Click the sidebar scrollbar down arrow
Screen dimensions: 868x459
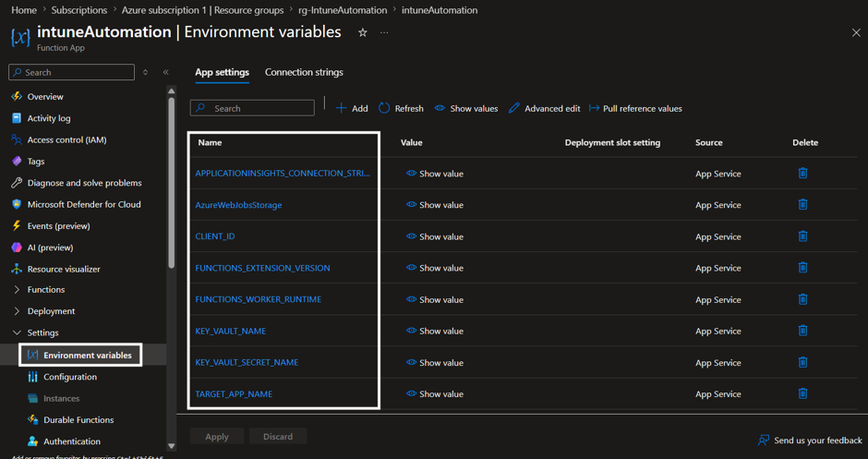(171, 446)
